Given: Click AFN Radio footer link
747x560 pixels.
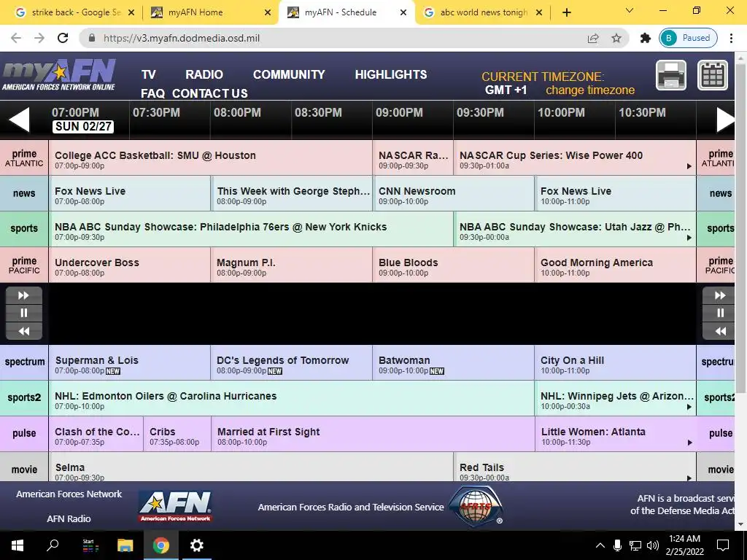Looking at the screenshot, I should 69,518.
